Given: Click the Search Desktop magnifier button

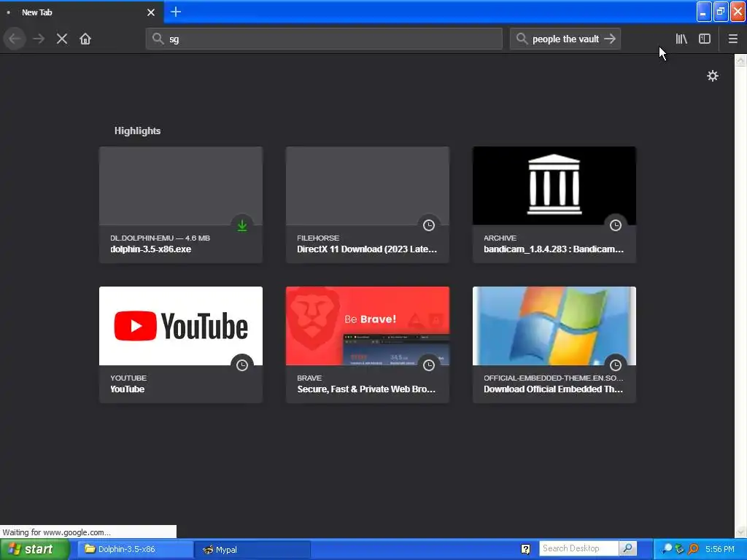Looking at the screenshot, I should (x=628, y=548).
